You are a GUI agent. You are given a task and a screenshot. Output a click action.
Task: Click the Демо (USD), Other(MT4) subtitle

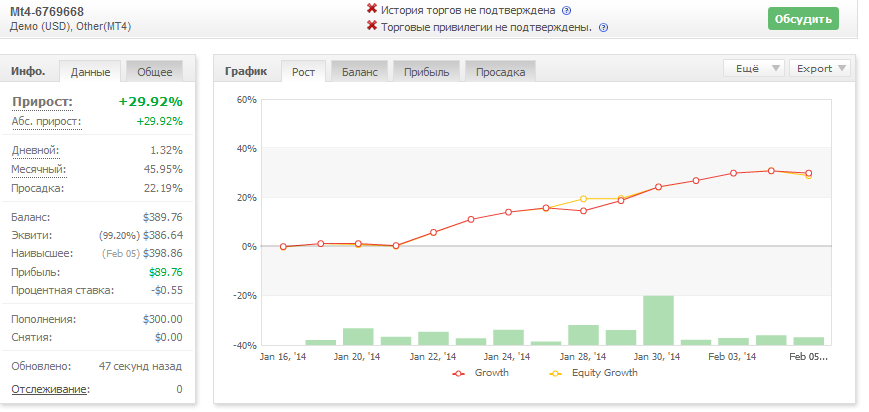70,26
